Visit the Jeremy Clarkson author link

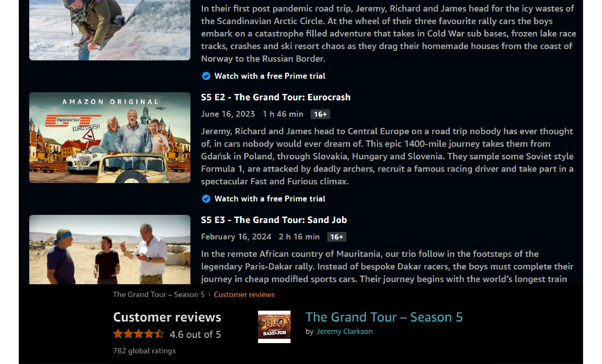pos(345,332)
